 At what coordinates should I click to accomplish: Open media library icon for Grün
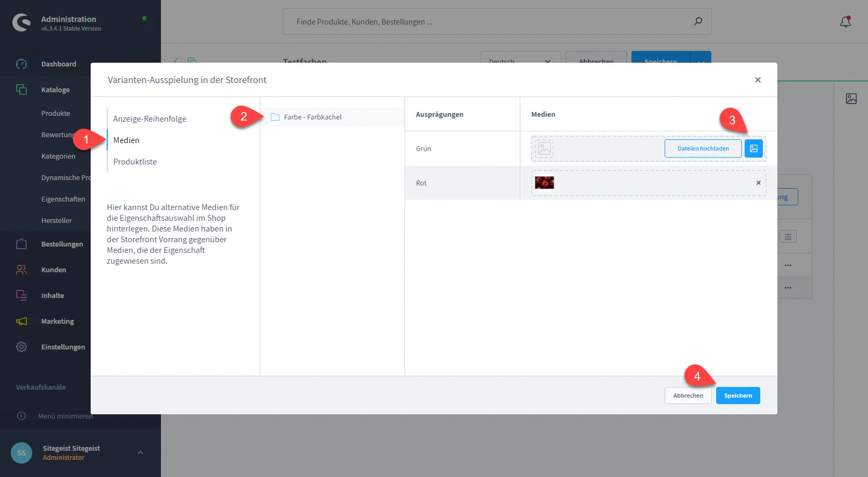pyautogui.click(x=753, y=148)
